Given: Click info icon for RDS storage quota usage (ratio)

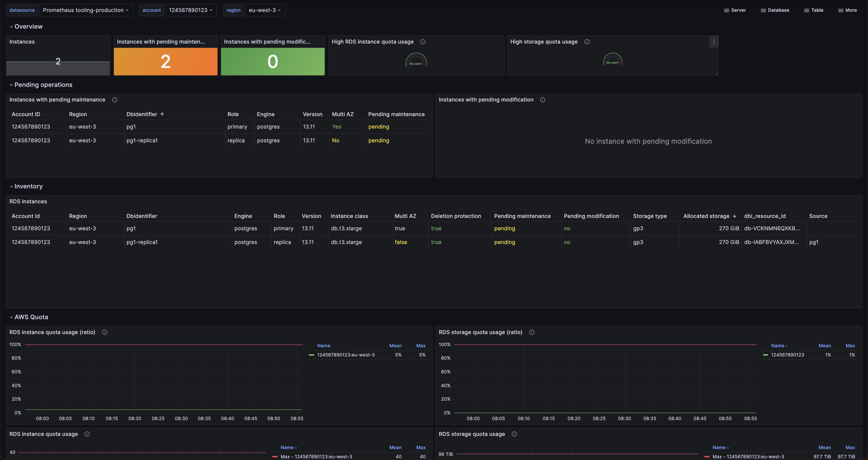Looking at the screenshot, I should 532,332.
